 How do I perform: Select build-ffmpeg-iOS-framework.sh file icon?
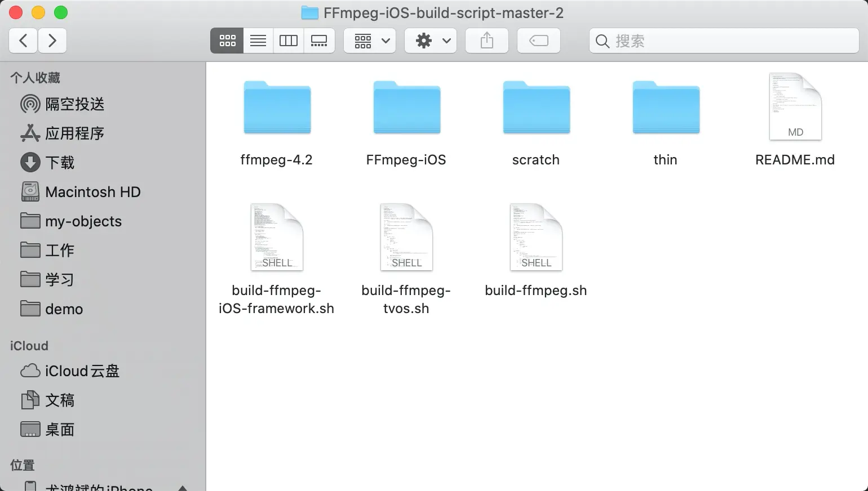point(277,237)
